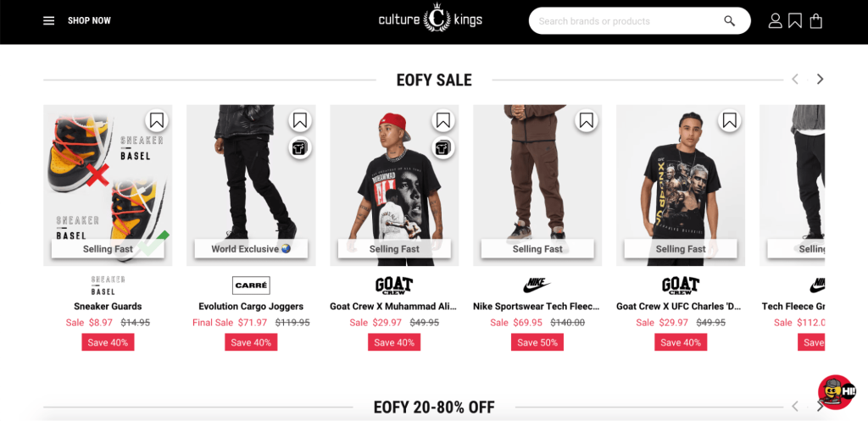Show previous EOFY Sale products

(795, 80)
